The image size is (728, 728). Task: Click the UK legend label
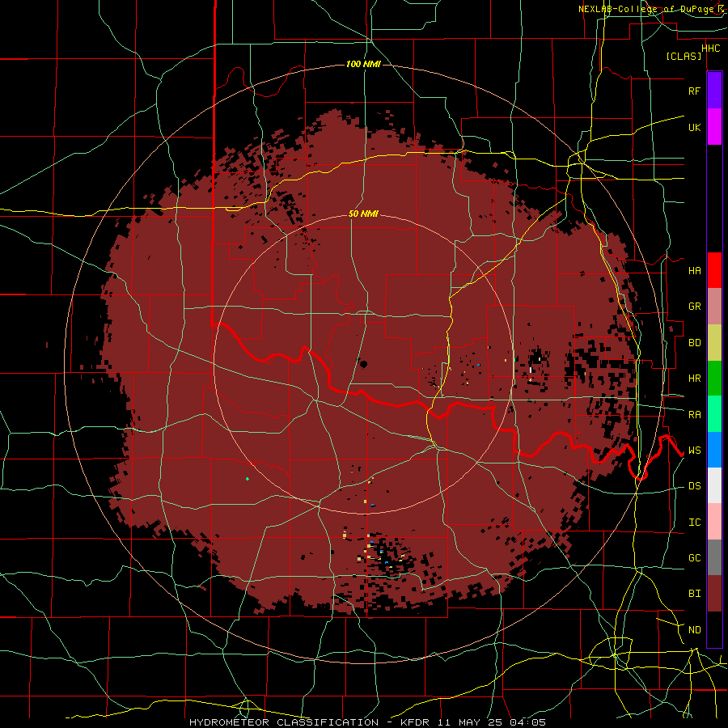[x=694, y=127]
